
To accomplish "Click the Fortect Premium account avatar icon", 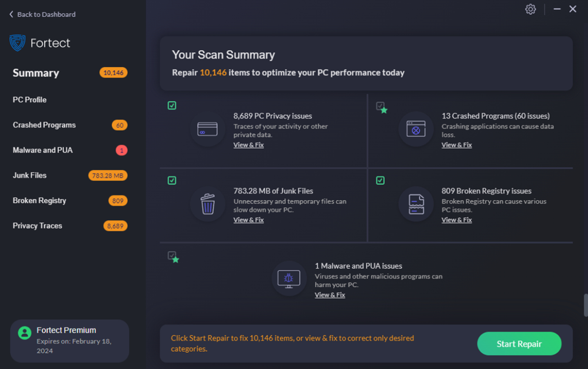I will (25, 333).
